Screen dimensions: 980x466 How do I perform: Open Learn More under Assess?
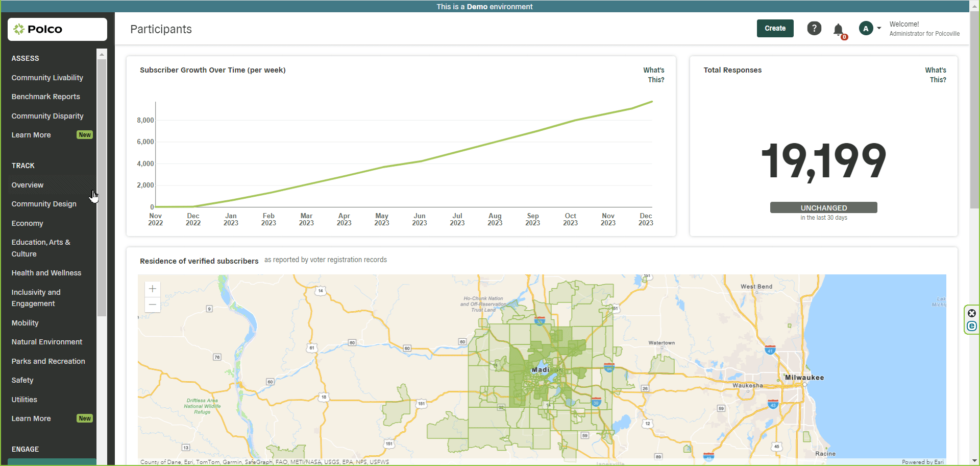pyautogui.click(x=31, y=135)
